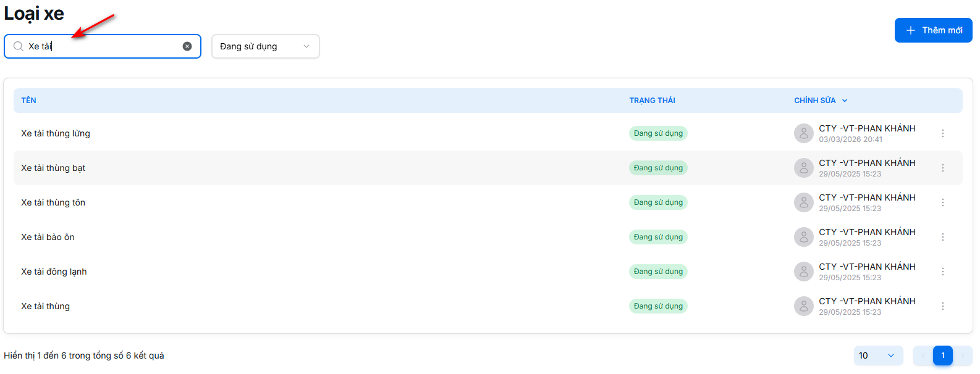Click avatar icon in Xe tải thùng lửng row
Viewport: 980px width, 374px height.
803,133
